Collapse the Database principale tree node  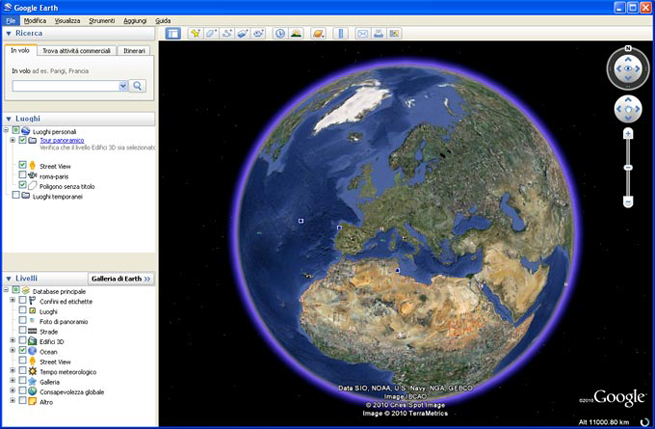6,290
